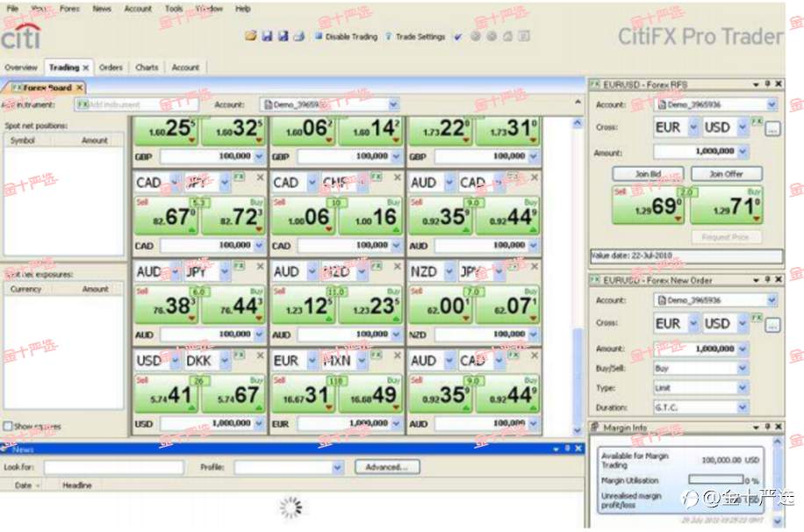Click the Add instrument input field
This screenshot has width=804, height=532.
point(136,104)
